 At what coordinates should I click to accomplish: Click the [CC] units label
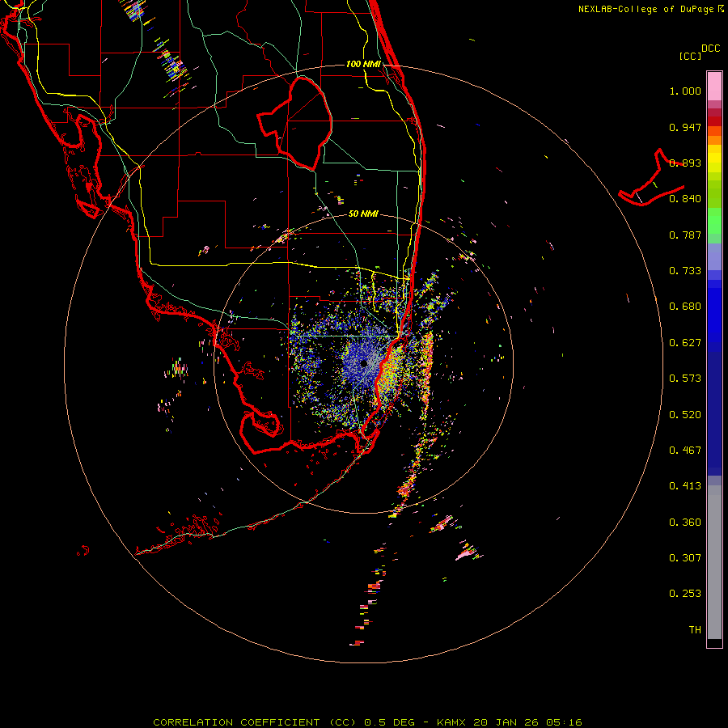click(x=690, y=56)
